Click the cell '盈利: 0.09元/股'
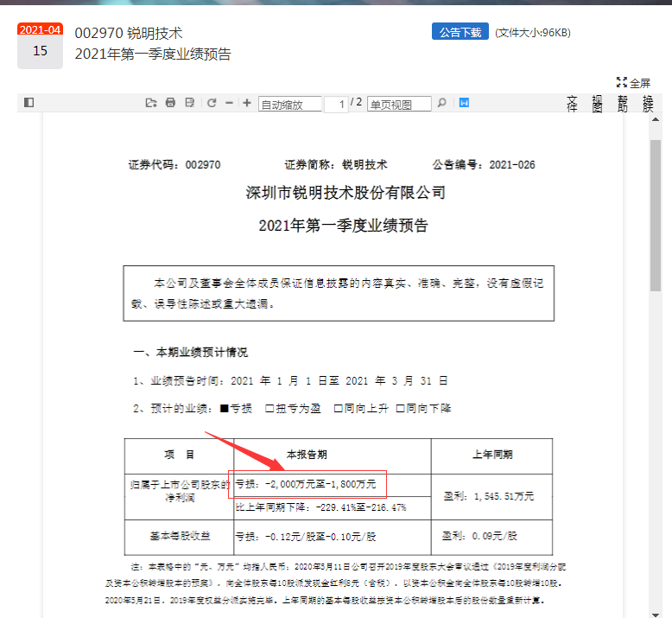 (479, 536)
